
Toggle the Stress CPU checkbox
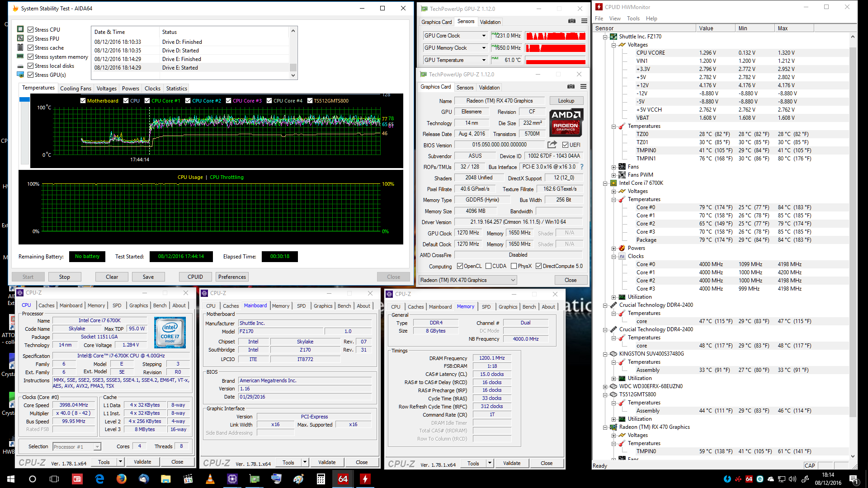pyautogui.click(x=31, y=30)
